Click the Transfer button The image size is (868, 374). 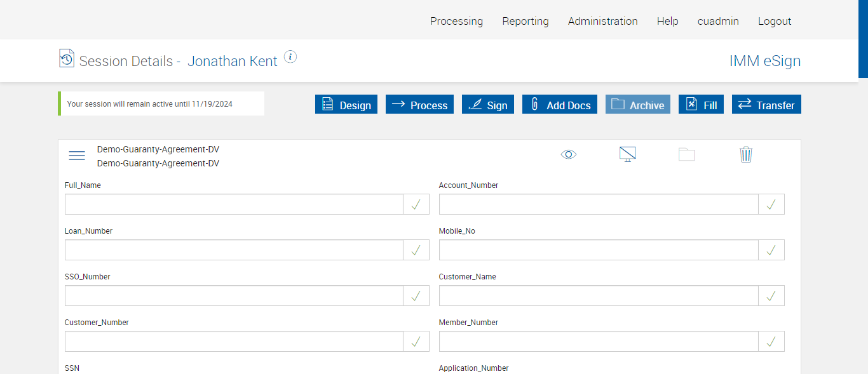pos(766,105)
